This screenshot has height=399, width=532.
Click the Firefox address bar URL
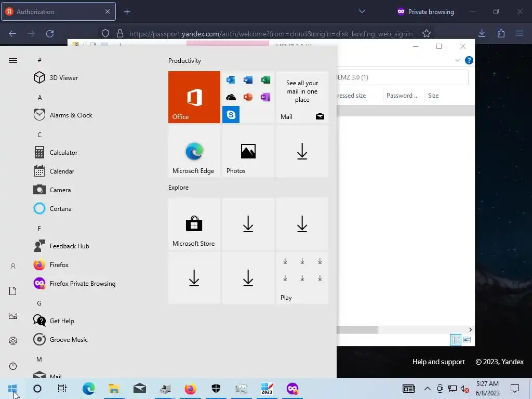click(x=271, y=34)
